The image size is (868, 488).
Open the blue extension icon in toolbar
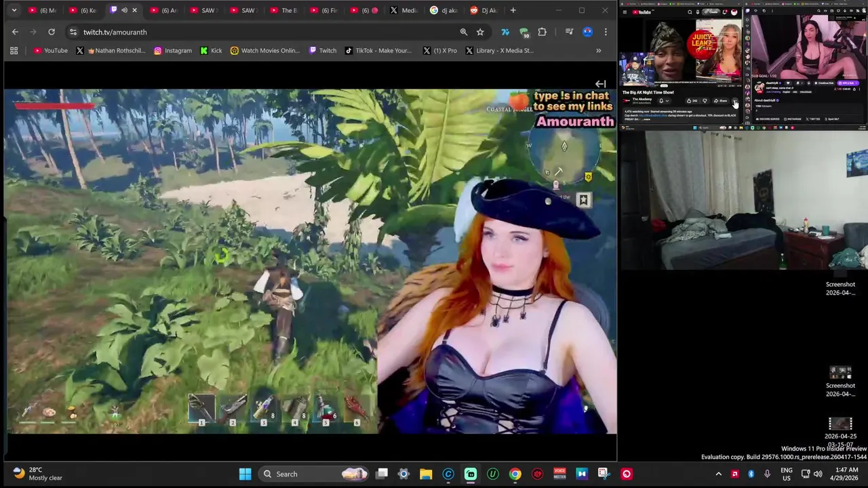(505, 32)
